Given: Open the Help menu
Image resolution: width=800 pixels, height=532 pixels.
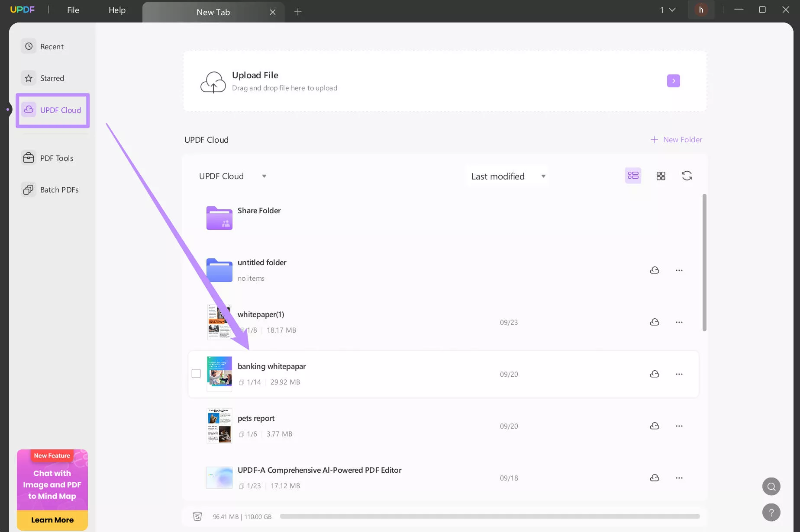Looking at the screenshot, I should (x=117, y=10).
